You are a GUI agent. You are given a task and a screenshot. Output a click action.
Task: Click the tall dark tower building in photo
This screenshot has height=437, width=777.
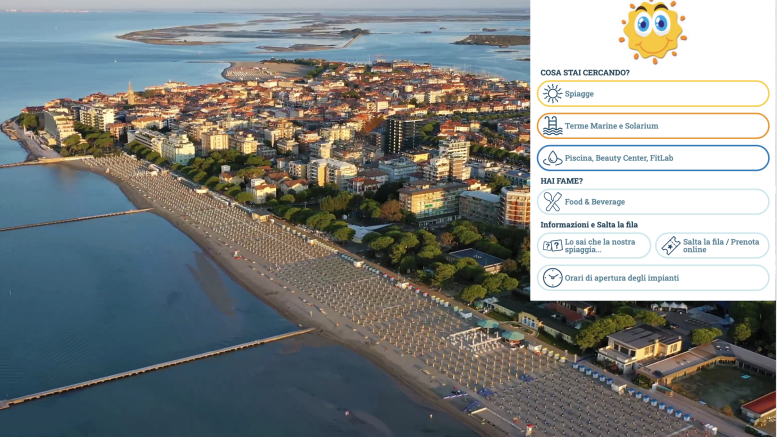point(403,135)
